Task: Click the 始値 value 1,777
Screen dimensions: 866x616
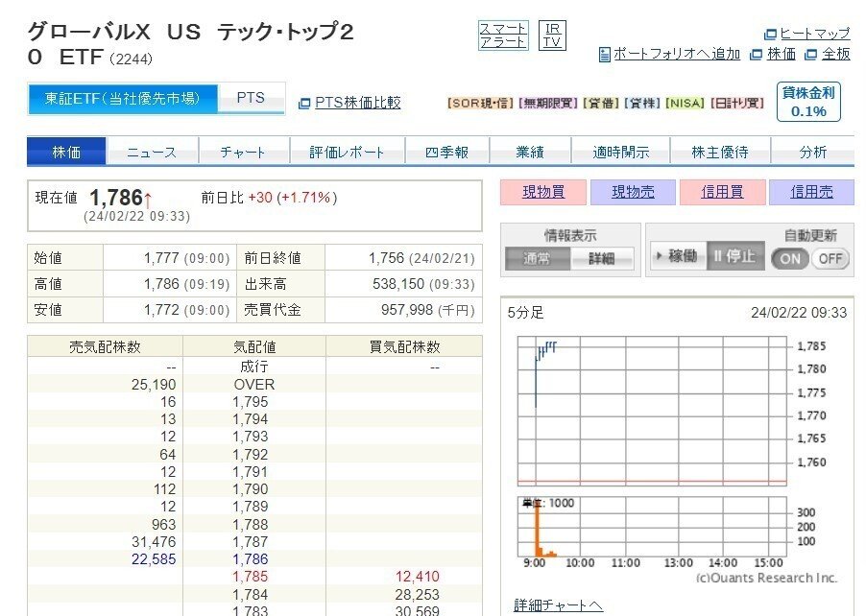Action: (161, 258)
